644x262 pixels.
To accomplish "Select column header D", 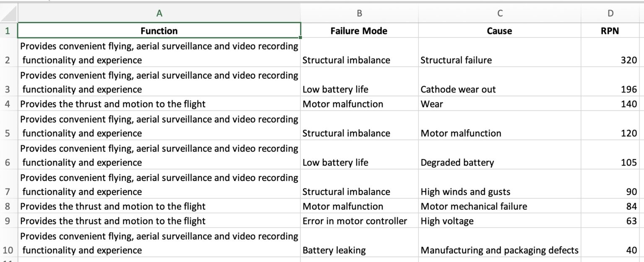I will (610, 13).
